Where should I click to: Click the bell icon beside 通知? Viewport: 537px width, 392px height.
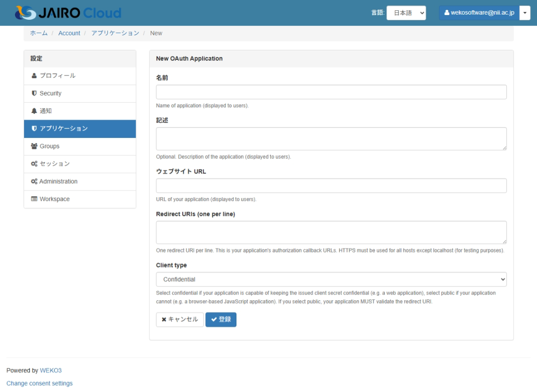34,111
